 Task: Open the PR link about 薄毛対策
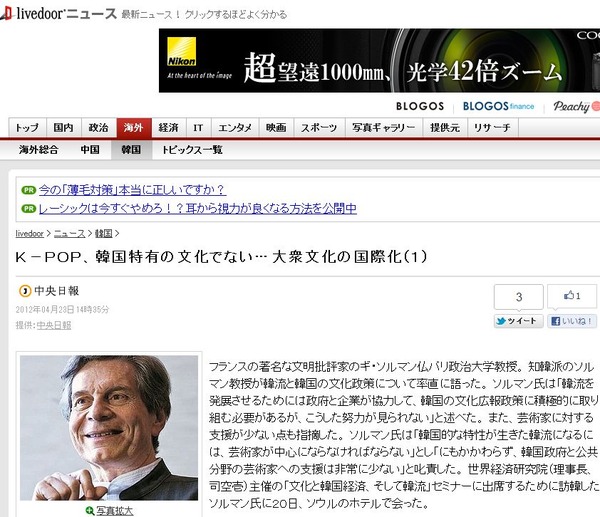click(x=132, y=190)
